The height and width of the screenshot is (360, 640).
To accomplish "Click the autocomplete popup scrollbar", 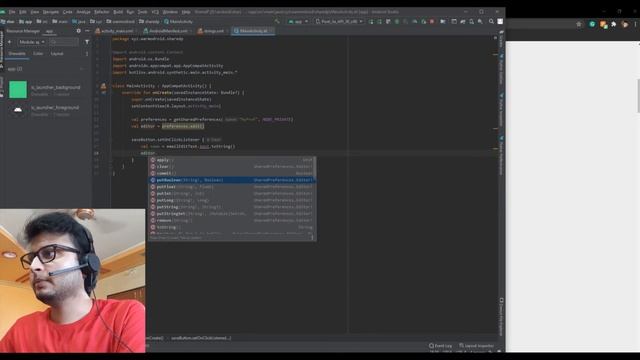I will tap(315, 169).
